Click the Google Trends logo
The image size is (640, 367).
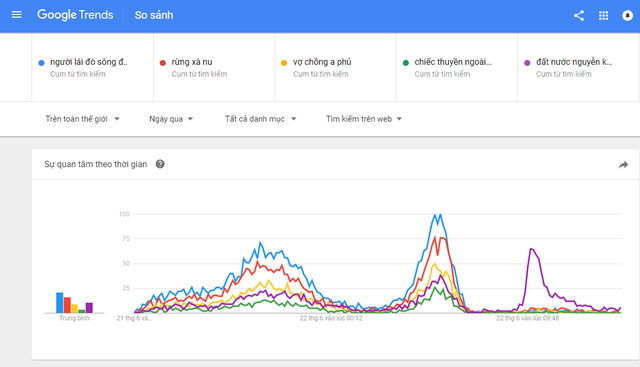[75, 15]
